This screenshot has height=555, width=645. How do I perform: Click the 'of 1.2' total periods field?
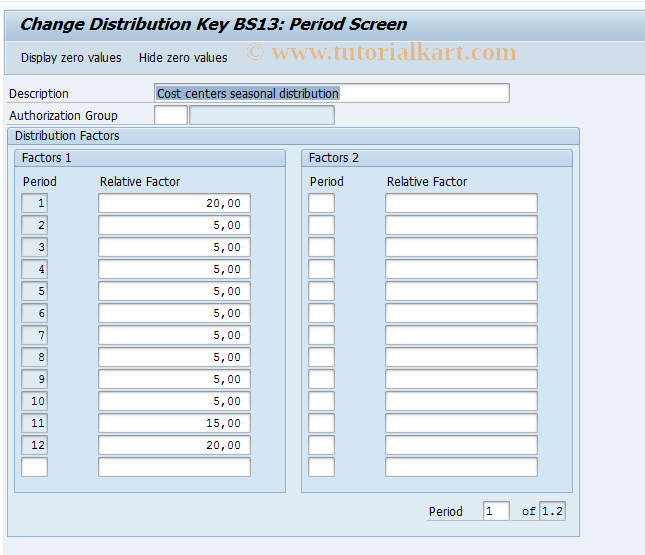pos(552,511)
